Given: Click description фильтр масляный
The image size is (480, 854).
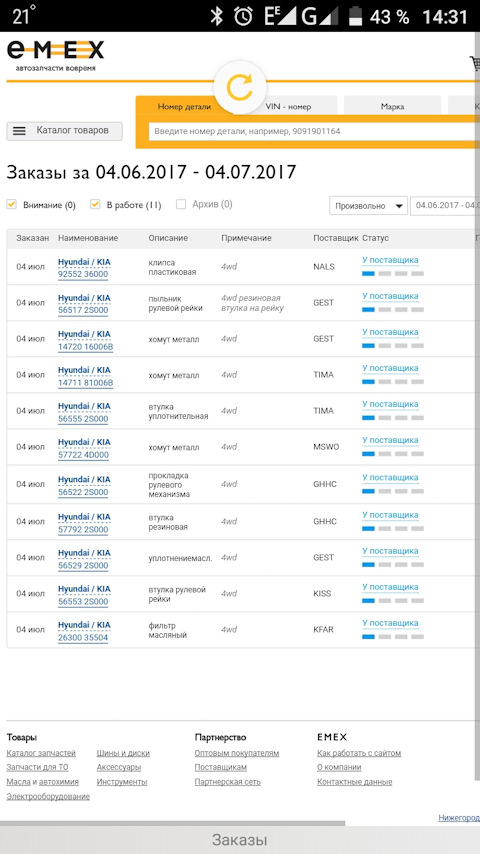Looking at the screenshot, I should click(168, 630).
